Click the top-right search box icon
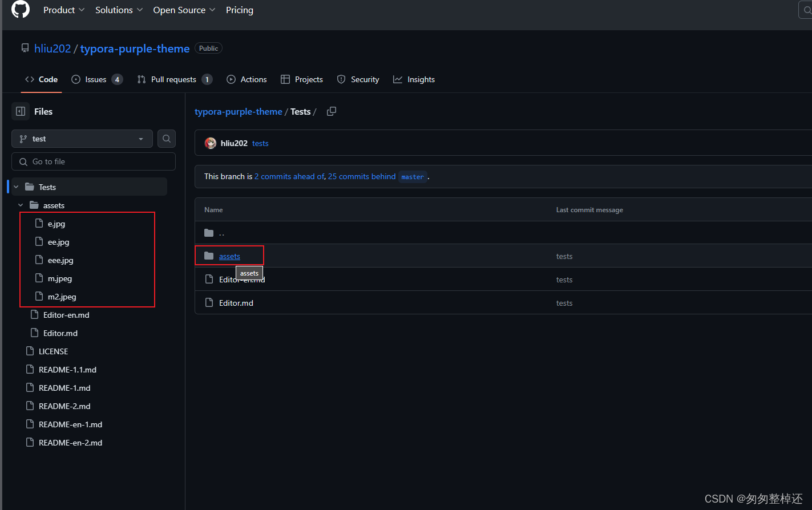812x510 pixels. (x=806, y=10)
